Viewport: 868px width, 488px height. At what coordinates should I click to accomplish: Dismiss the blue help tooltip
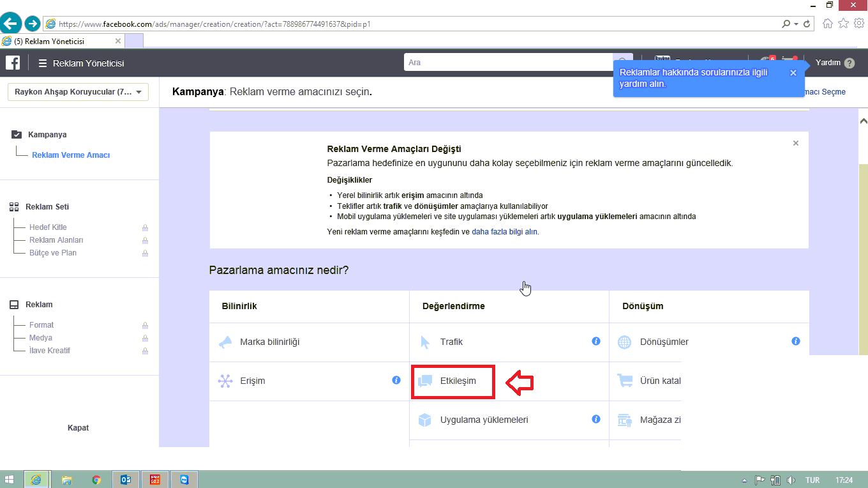(793, 73)
